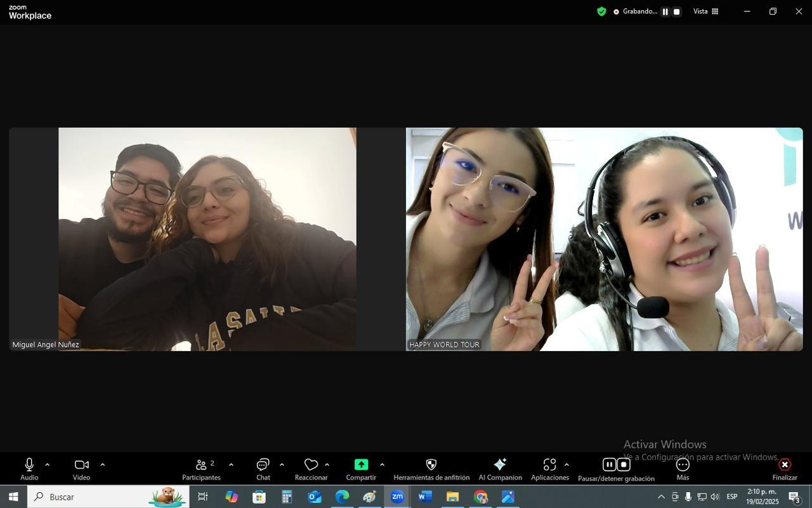Expand the Aplicaciones options arrow
Viewport: 812px width, 508px height.
(566, 465)
